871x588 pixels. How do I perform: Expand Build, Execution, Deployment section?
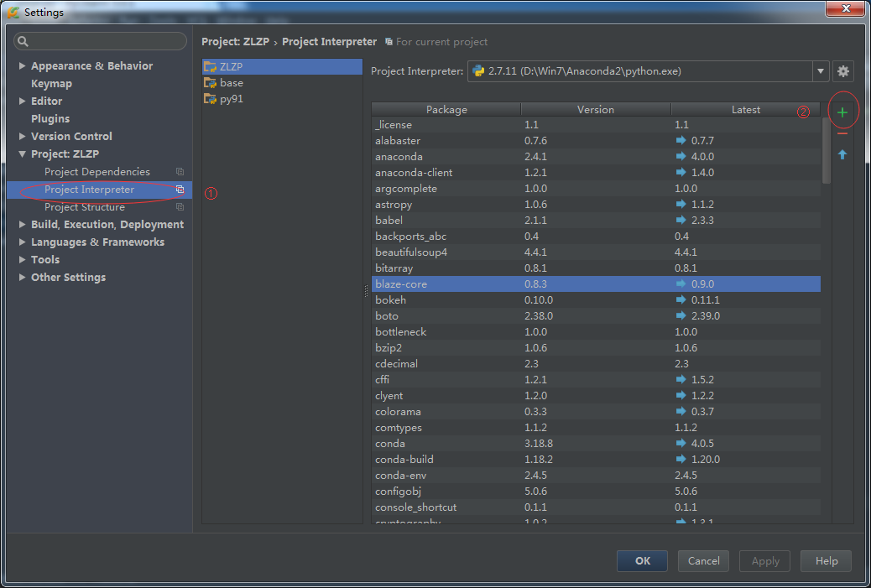click(22, 224)
